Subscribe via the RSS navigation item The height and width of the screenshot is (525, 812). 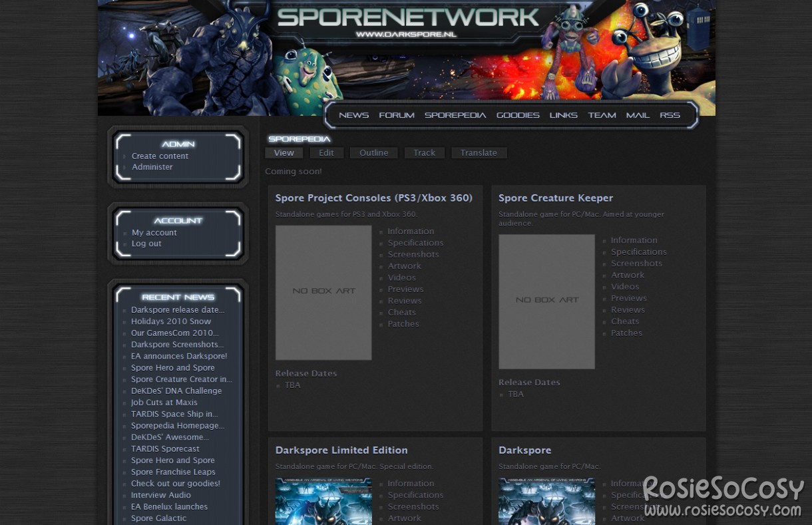click(x=670, y=115)
